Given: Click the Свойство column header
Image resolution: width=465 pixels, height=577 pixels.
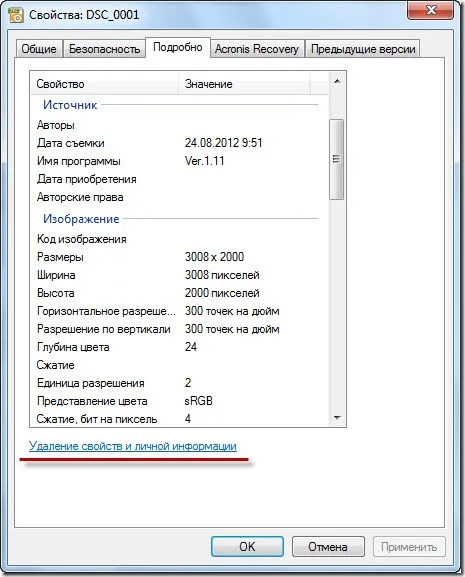Looking at the screenshot, I should tap(104, 84).
